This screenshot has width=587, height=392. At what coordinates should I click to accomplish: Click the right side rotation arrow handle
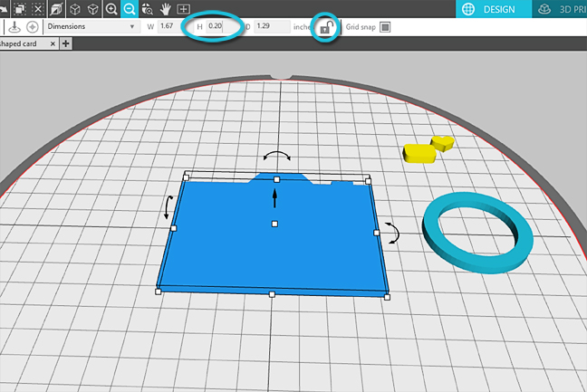coord(393,233)
